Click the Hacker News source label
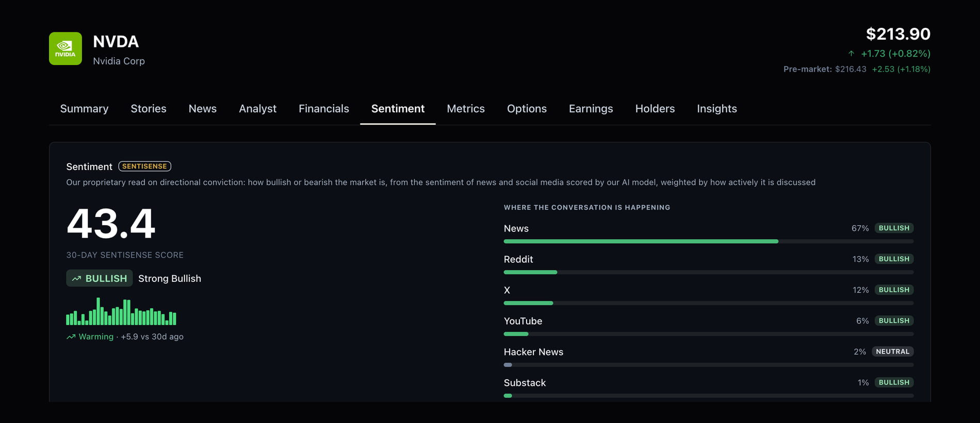 coord(533,352)
